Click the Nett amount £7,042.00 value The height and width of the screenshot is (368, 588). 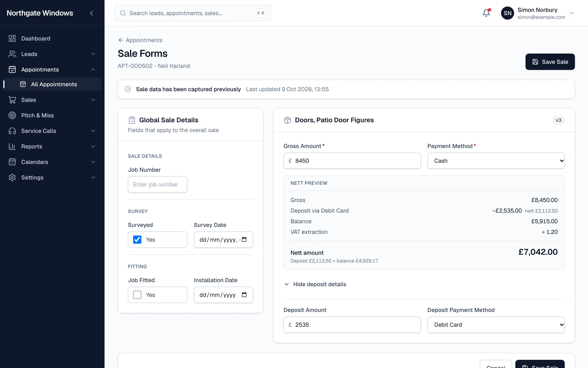pyautogui.click(x=538, y=252)
